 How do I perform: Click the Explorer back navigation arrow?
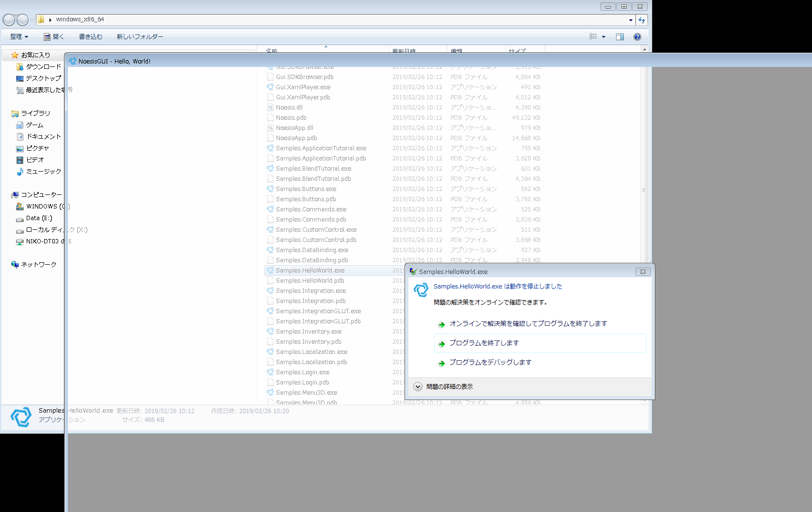coord(9,20)
